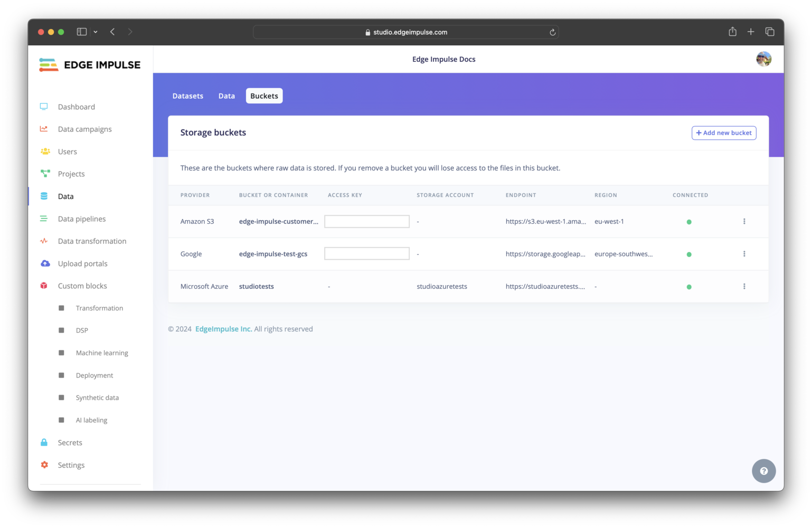Click the Data transformation pulse icon

(44, 241)
